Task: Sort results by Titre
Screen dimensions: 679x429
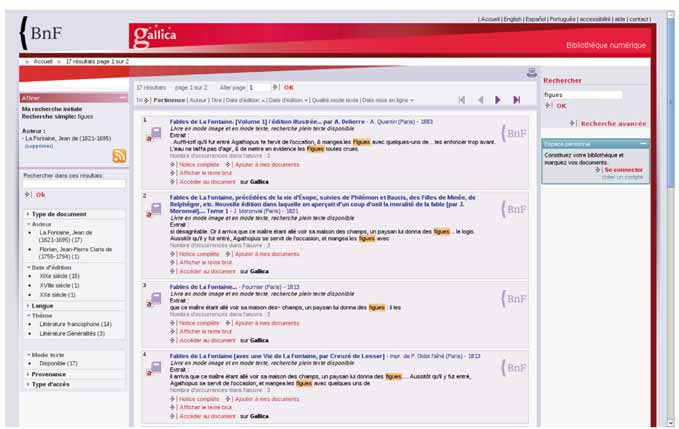Action: [x=216, y=100]
